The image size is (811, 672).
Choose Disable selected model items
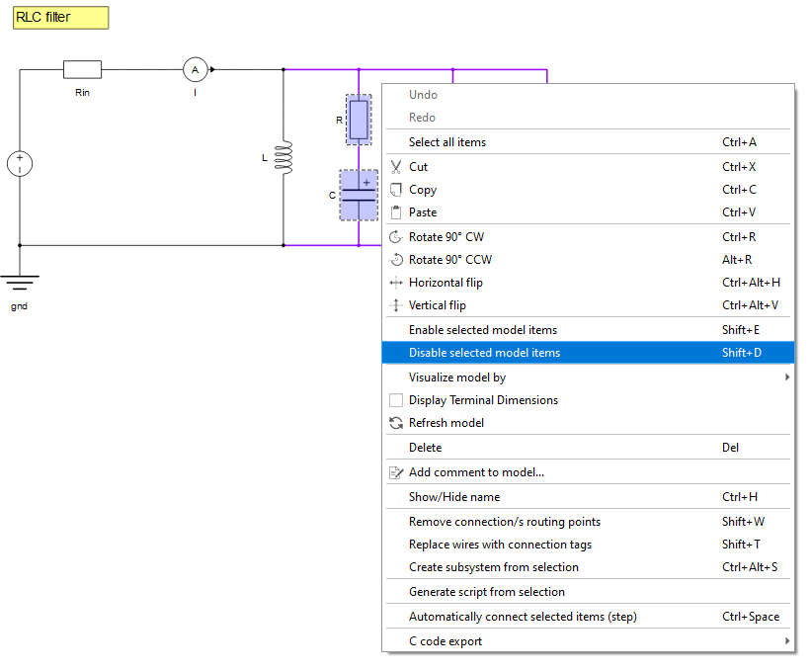[x=484, y=353]
